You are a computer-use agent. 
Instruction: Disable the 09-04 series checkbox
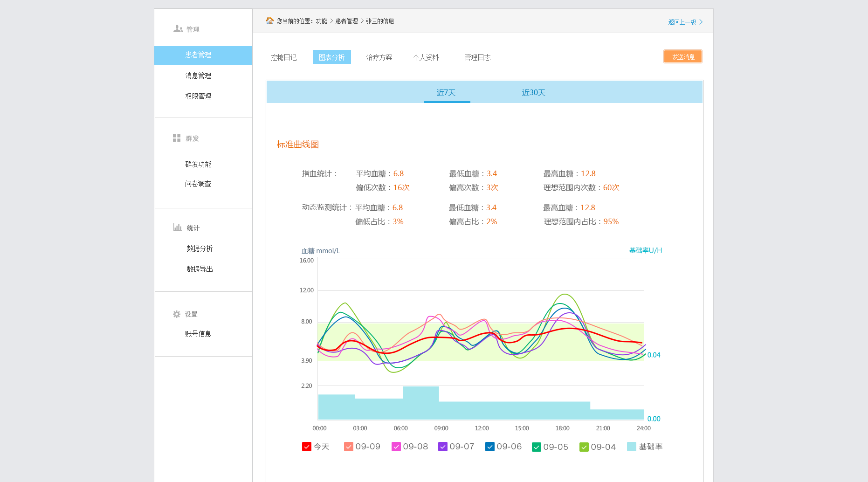tap(584, 447)
